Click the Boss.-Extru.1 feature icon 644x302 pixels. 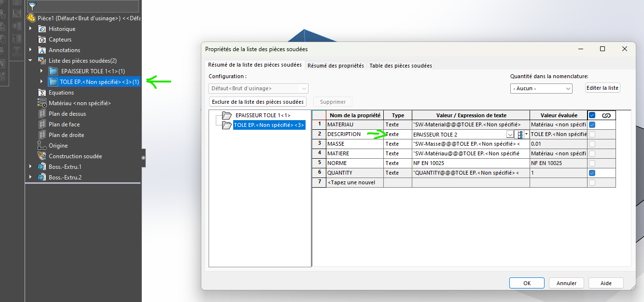click(42, 167)
